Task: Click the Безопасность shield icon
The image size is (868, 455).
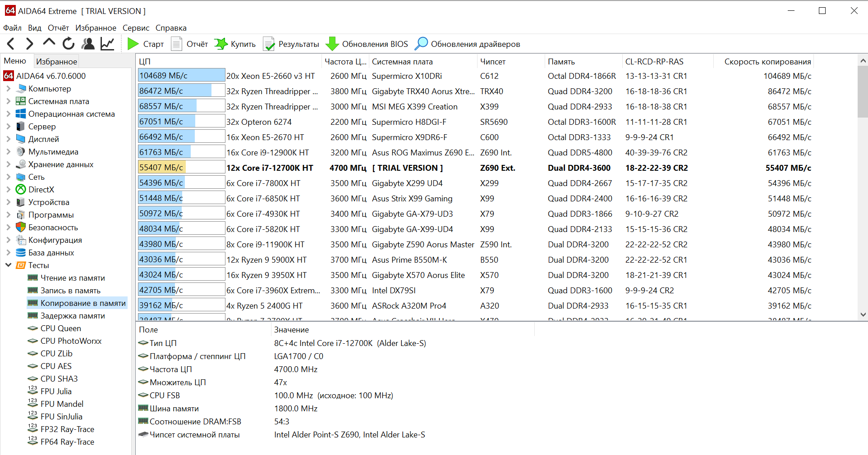Action: pos(21,227)
